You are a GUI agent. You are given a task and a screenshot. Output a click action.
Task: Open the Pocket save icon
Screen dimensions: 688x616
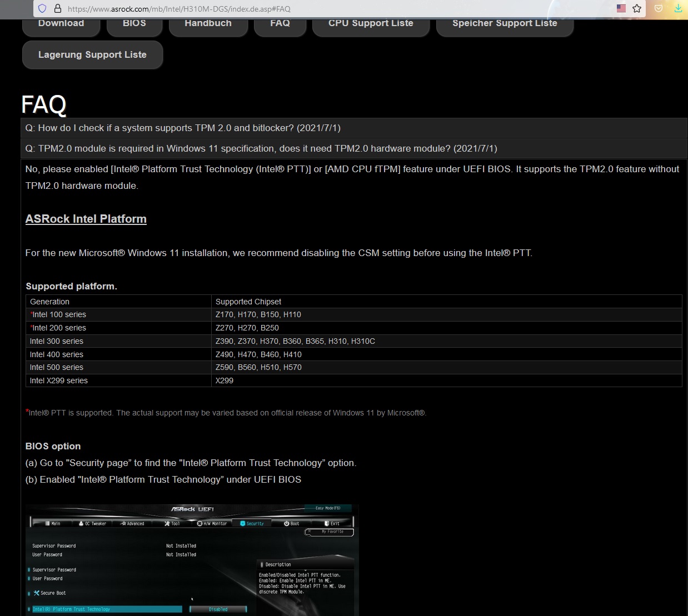[659, 8]
